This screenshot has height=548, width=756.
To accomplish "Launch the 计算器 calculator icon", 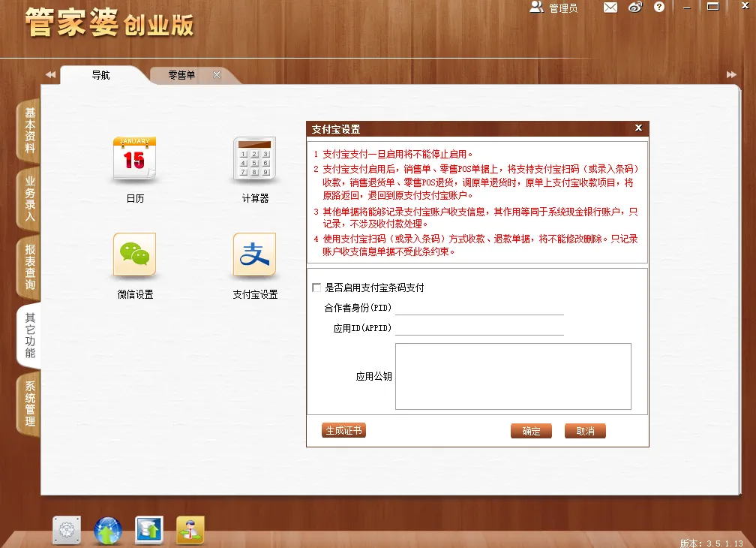I will pyautogui.click(x=254, y=158).
